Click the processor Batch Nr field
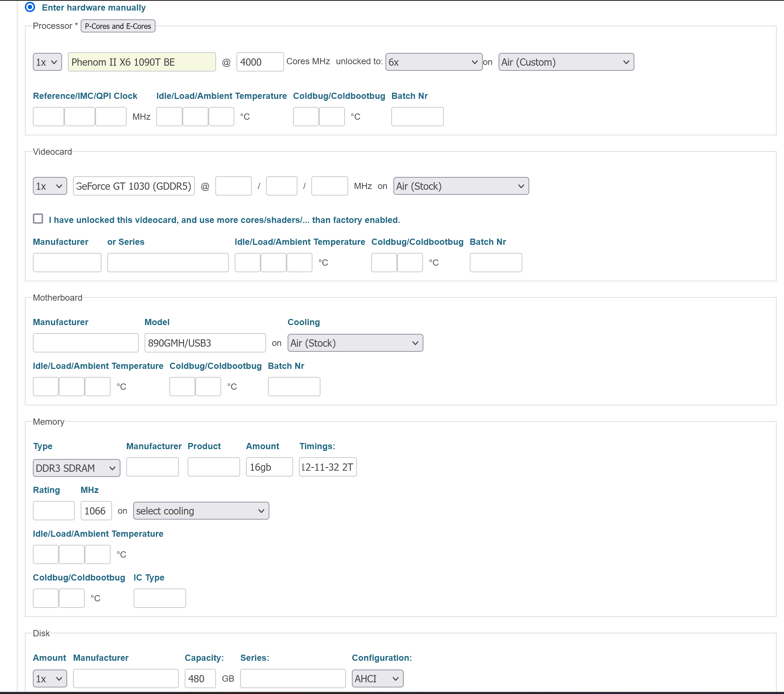Viewport: 784px width, 694px height. (417, 116)
